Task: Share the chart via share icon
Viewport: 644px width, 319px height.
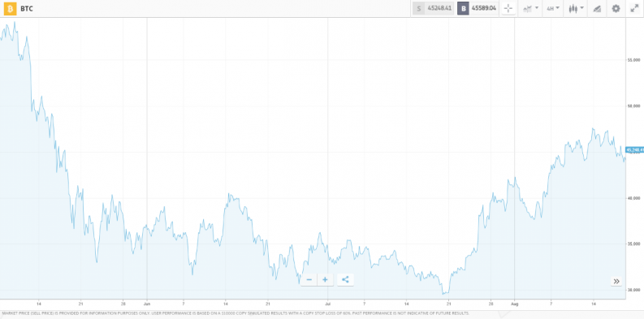Action: 345,279
